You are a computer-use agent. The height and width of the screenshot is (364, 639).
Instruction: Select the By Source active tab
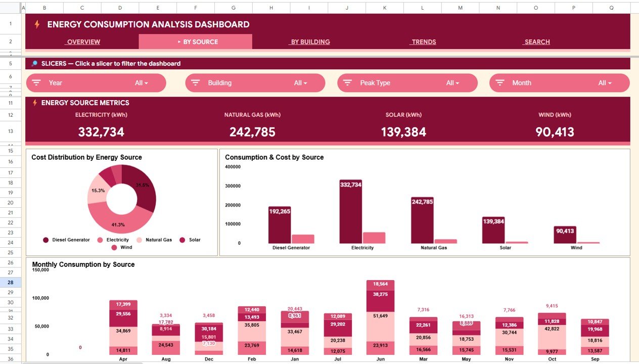[x=196, y=42]
